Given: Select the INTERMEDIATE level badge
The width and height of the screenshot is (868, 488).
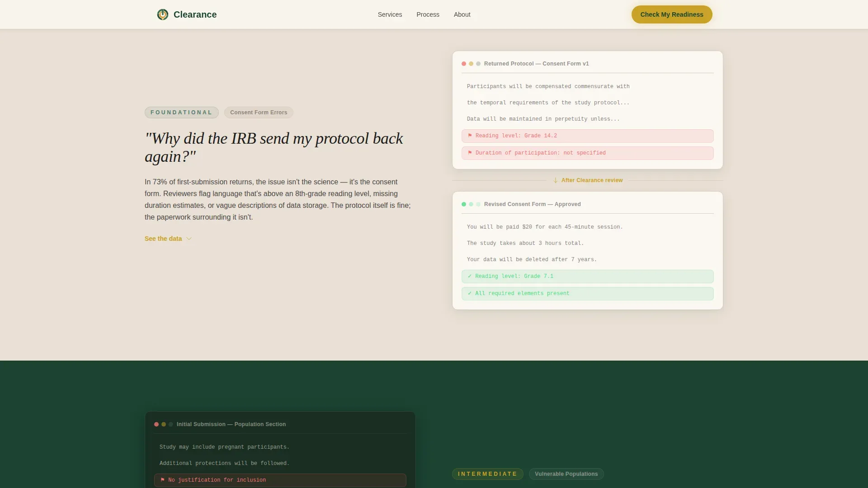Looking at the screenshot, I should pos(487,474).
